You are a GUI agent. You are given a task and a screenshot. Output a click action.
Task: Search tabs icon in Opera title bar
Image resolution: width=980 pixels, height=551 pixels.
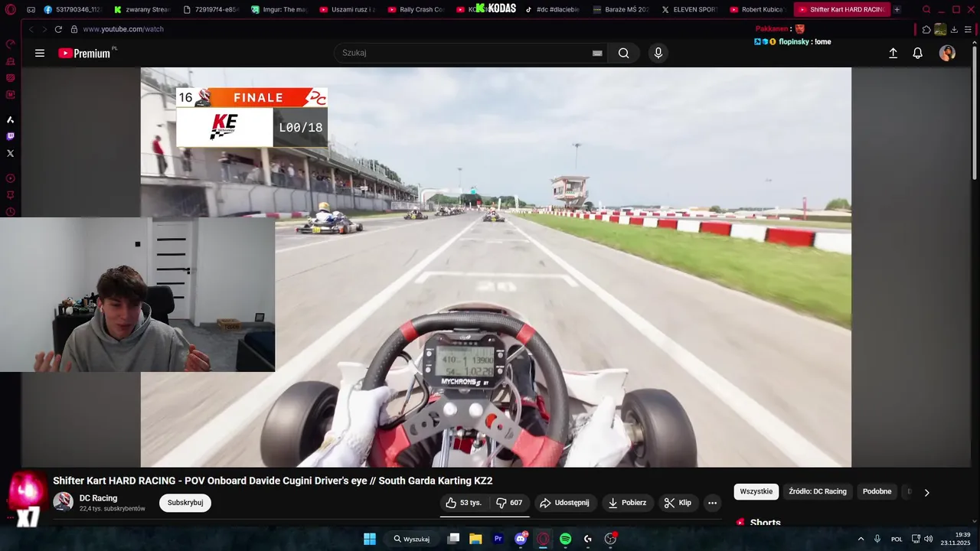coord(926,10)
